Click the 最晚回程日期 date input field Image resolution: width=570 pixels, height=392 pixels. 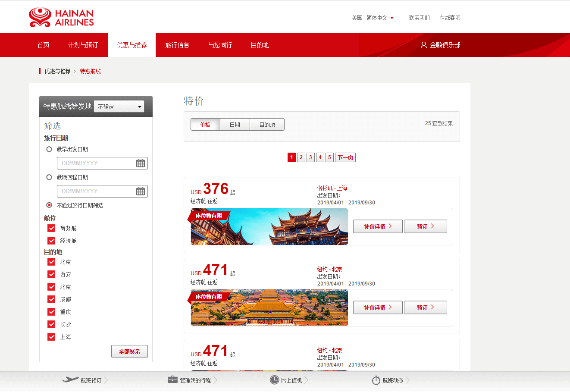click(x=102, y=191)
